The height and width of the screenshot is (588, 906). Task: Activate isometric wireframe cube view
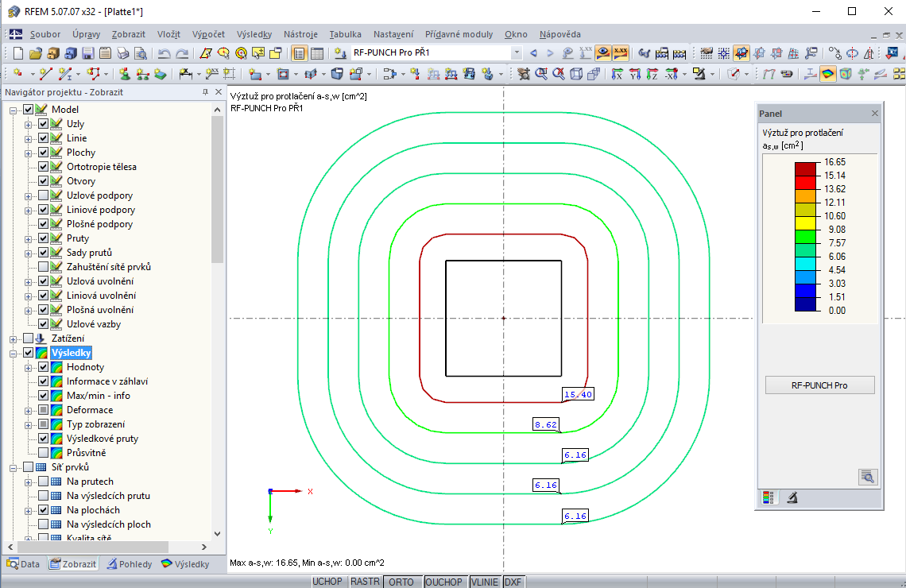[576, 74]
